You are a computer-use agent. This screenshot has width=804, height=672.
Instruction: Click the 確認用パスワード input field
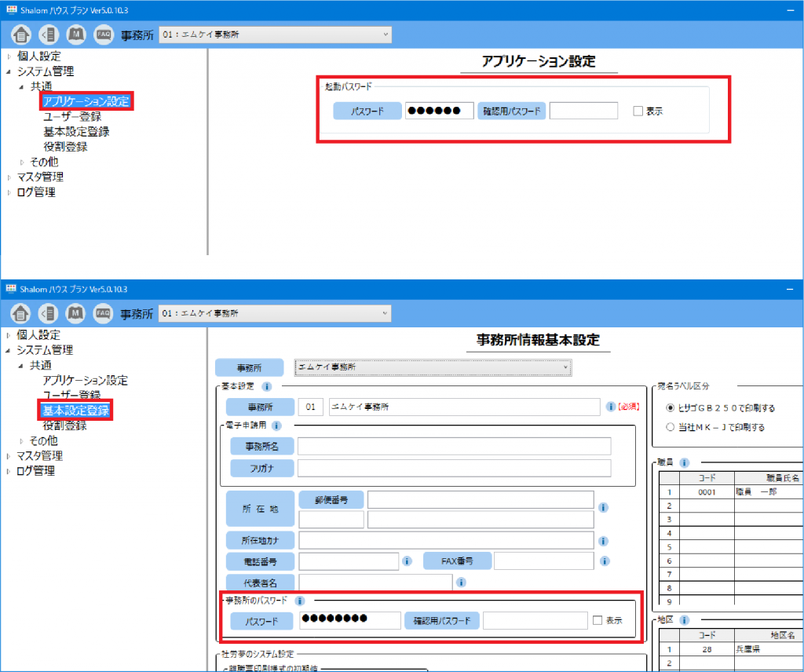coord(583,111)
